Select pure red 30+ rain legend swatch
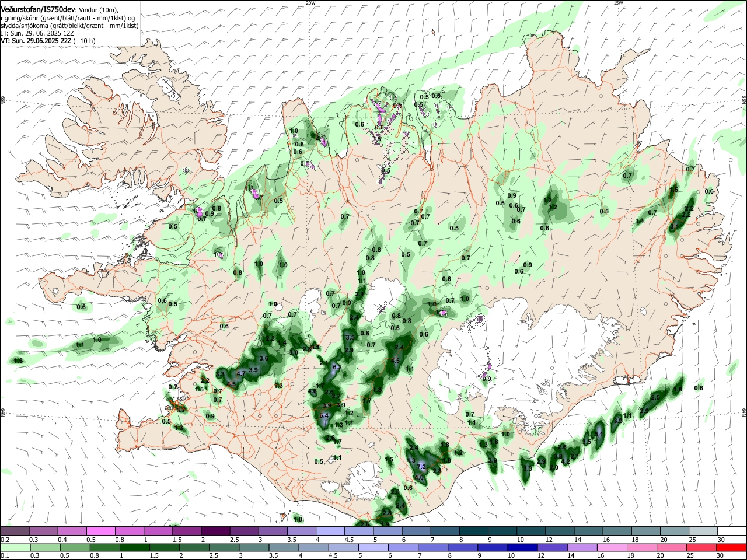This screenshot has height=560, width=747. [731, 547]
